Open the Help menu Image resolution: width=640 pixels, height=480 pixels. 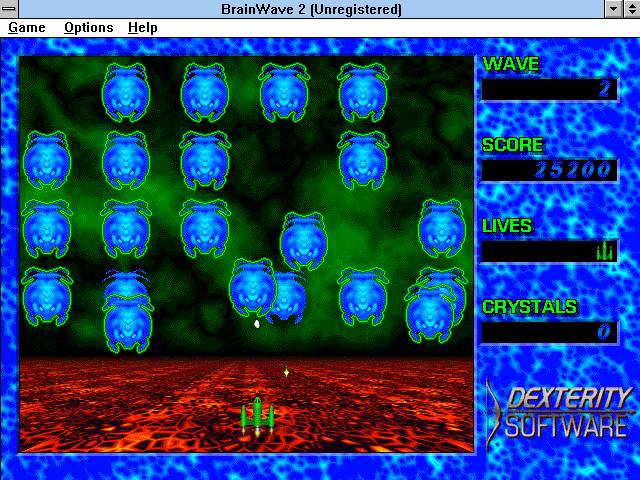point(142,28)
